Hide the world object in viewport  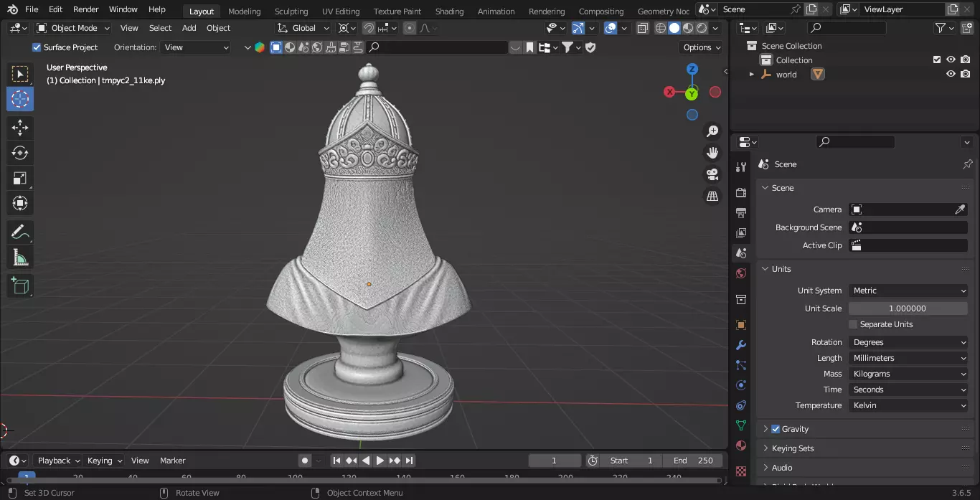point(951,75)
